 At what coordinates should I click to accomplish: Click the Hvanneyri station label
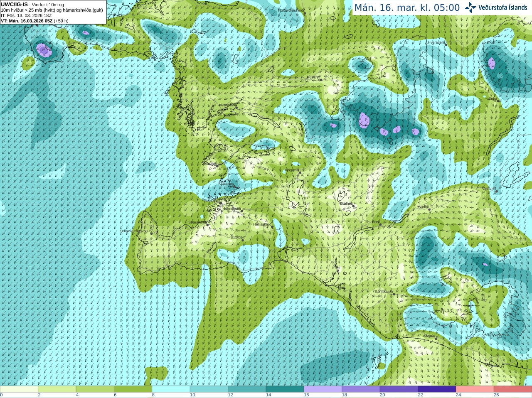click(227, 105)
